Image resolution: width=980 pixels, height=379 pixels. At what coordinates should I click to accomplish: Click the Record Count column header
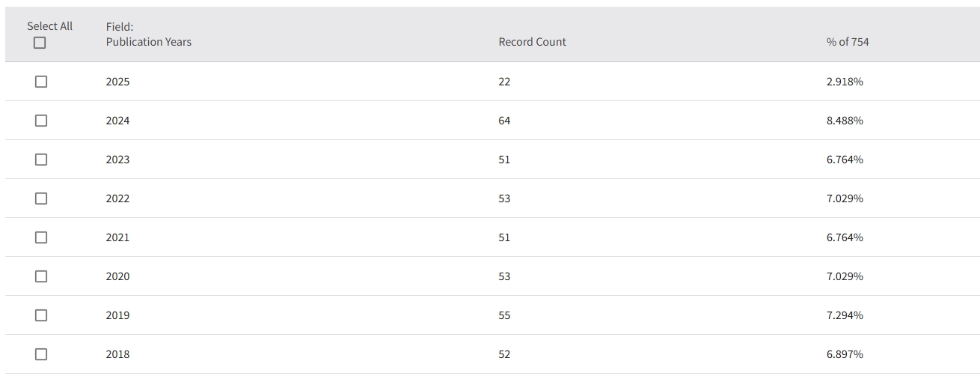coord(532,42)
